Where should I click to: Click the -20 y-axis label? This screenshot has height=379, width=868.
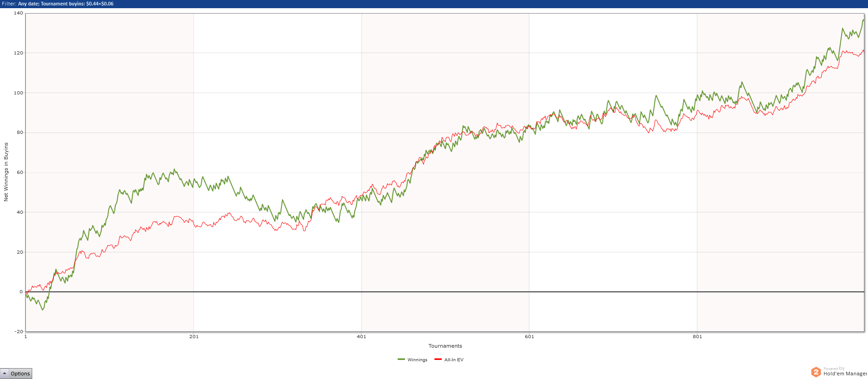tap(19, 331)
